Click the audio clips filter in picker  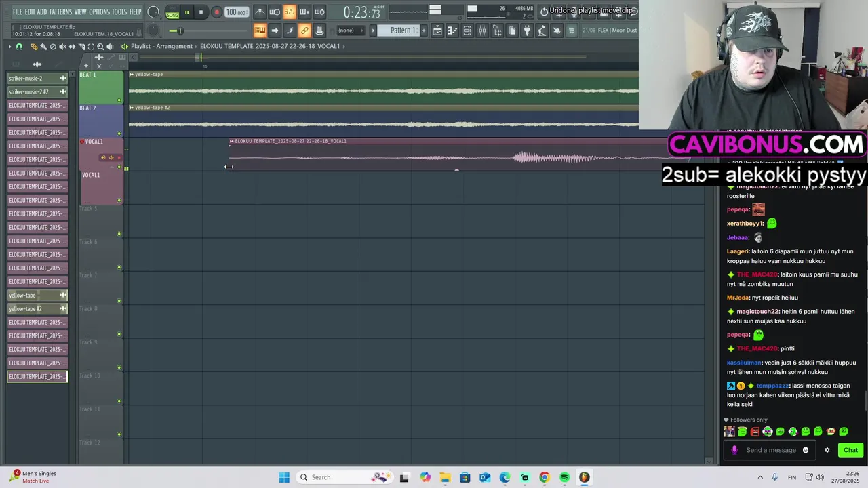[37, 64]
